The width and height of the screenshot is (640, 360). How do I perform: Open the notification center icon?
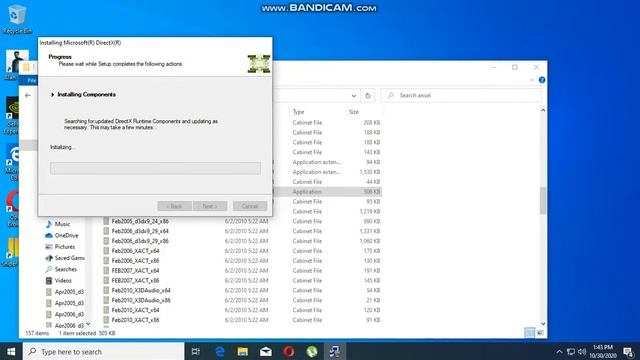[629, 351]
